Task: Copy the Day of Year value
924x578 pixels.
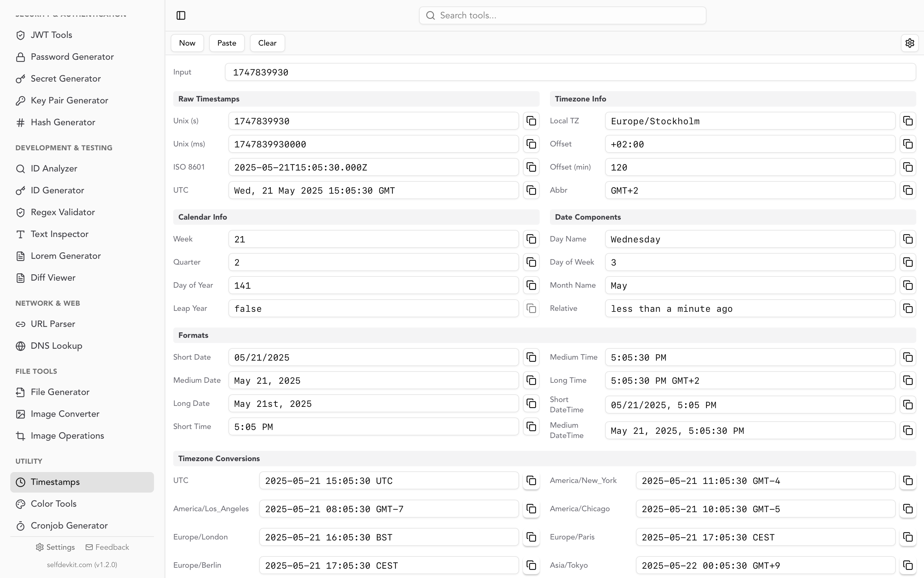Action: 531,285
